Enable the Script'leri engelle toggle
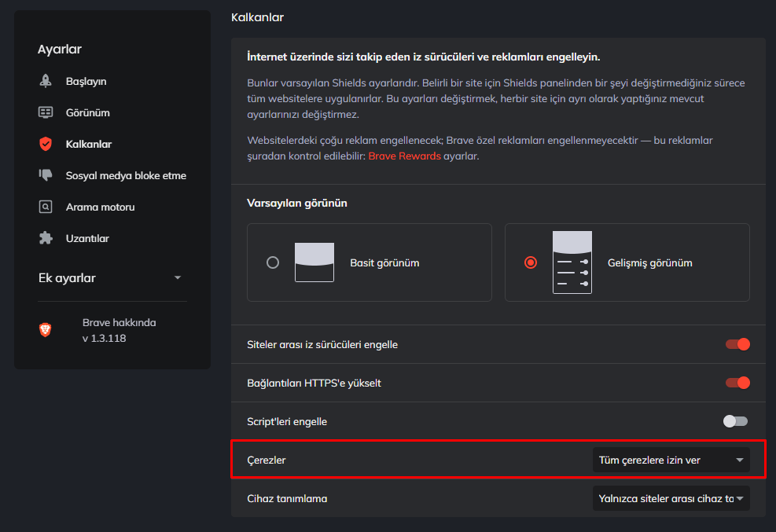Screen dimensions: 776x532 [x=734, y=421]
